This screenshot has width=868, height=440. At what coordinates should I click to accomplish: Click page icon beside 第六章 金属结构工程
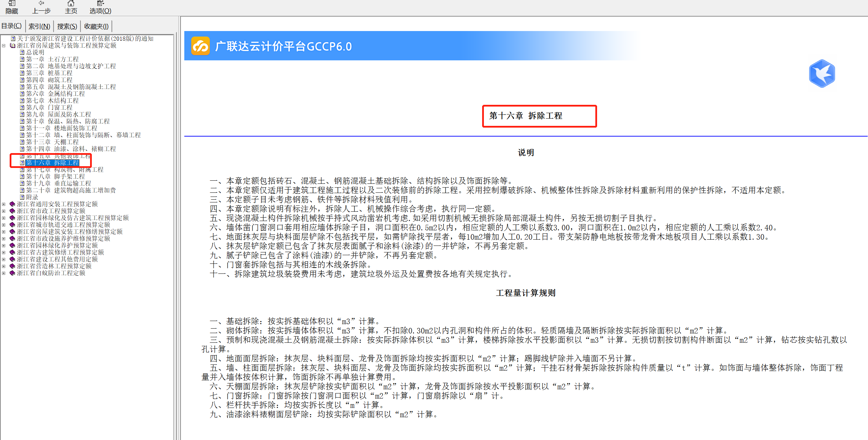[22, 94]
